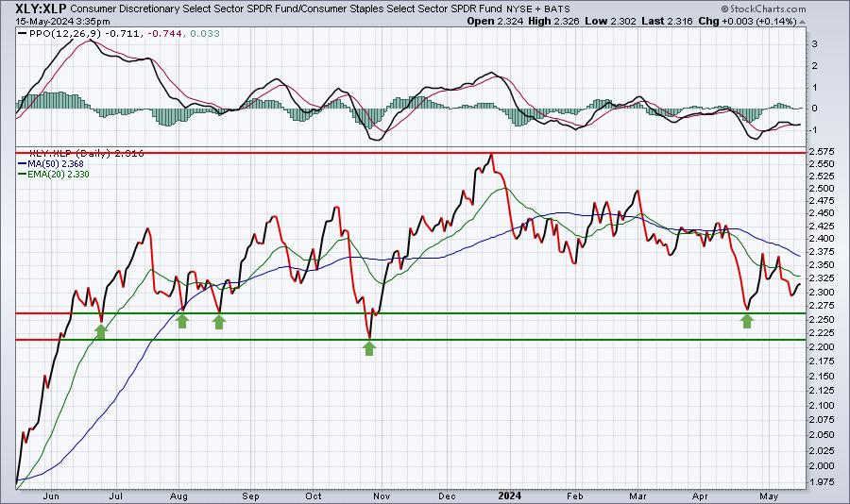Viewport: 850px width, 504px height.
Task: Click the December price peak on the chart
Action: [x=491, y=155]
